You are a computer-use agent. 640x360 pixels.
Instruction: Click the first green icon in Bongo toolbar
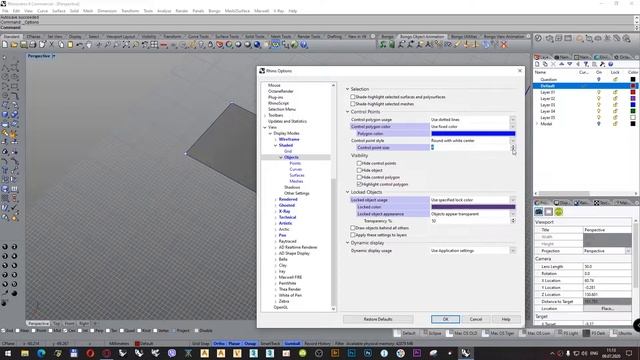[x=383, y=44]
